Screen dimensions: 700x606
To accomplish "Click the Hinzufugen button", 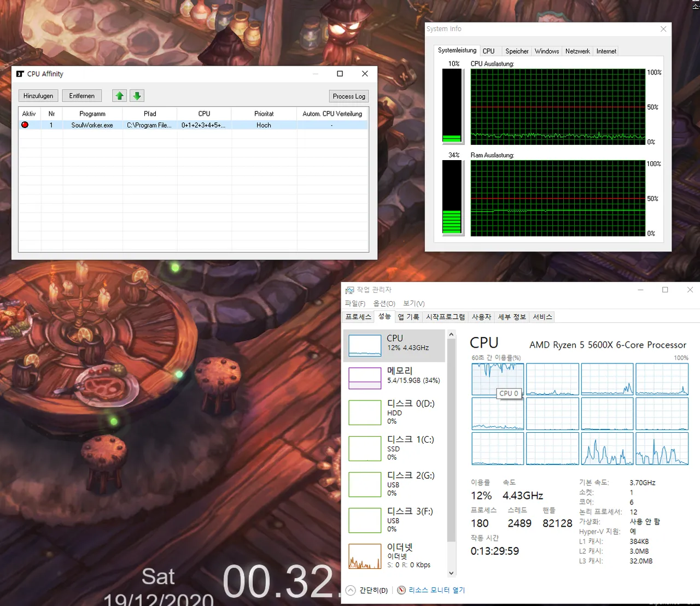I will (x=38, y=96).
